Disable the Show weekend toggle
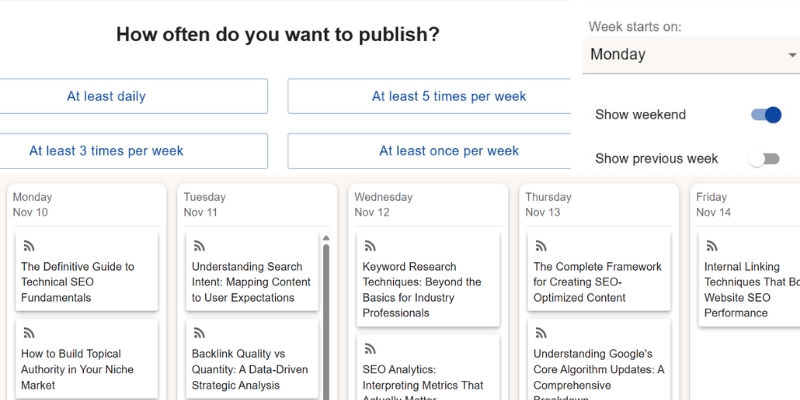This screenshot has height=400, width=800. (766, 115)
